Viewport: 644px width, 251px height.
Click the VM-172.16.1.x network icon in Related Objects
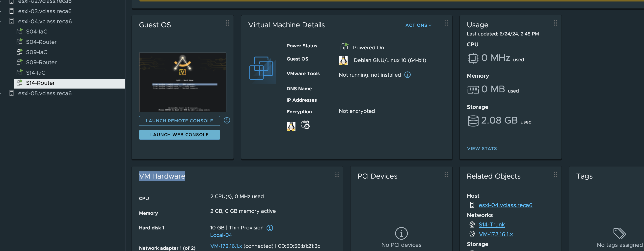pos(472,234)
